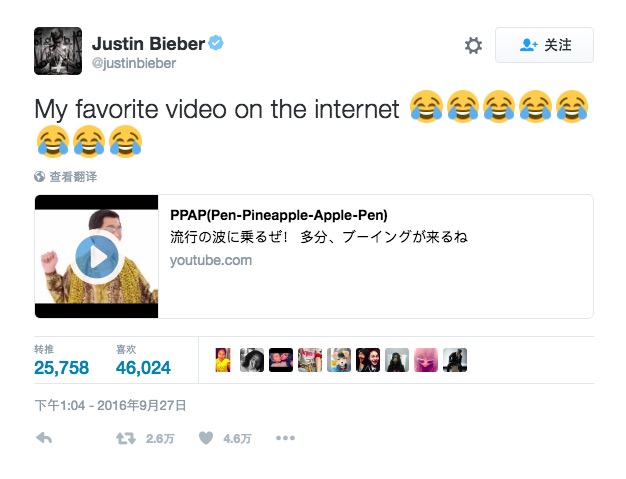This screenshot has height=479, width=626.
Task: Click the reply arrow icon
Action: pos(44,438)
